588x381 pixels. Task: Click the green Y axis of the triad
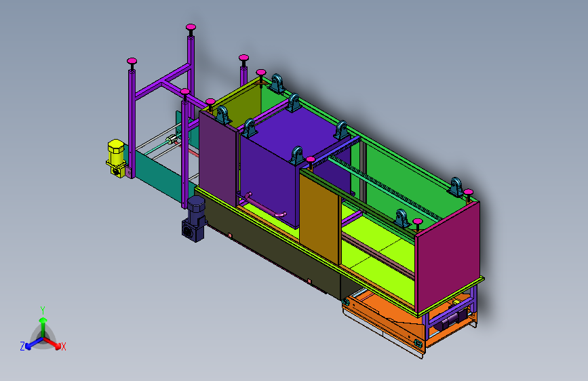coord(43,326)
